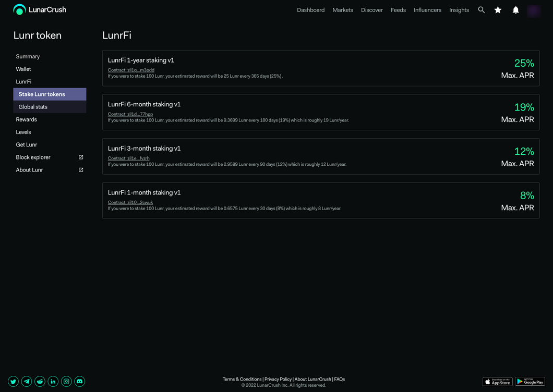Viewport: 553px width, 392px height.
Task: Click the LunrFi page heading
Action: [117, 35]
